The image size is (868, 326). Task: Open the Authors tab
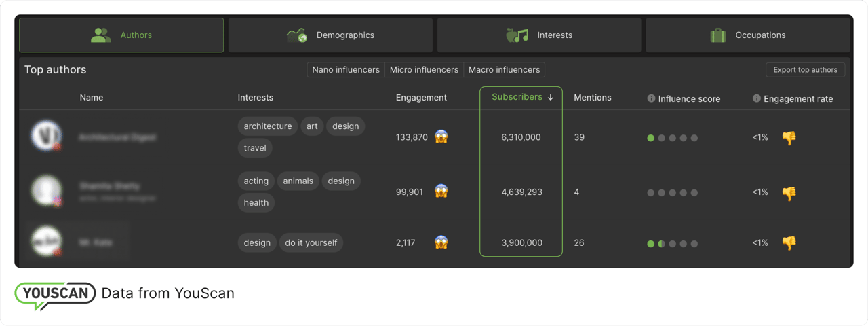(121, 35)
